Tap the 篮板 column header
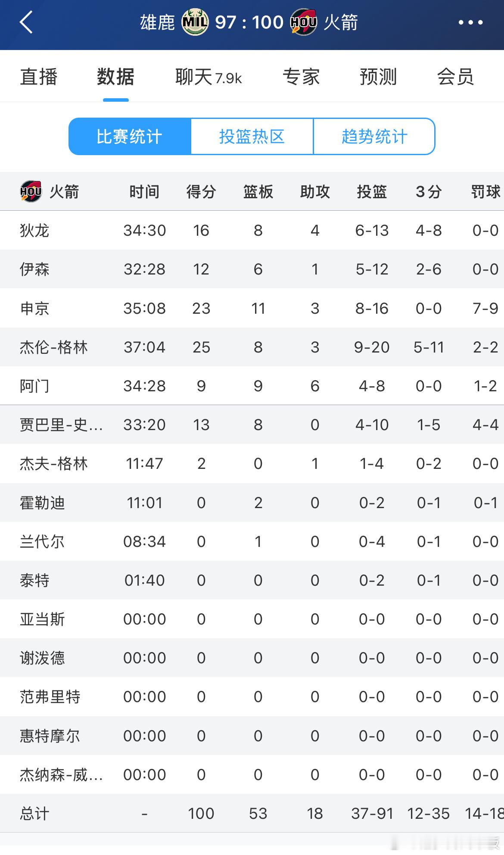Image resolution: width=504 pixels, height=855 pixels. click(258, 192)
